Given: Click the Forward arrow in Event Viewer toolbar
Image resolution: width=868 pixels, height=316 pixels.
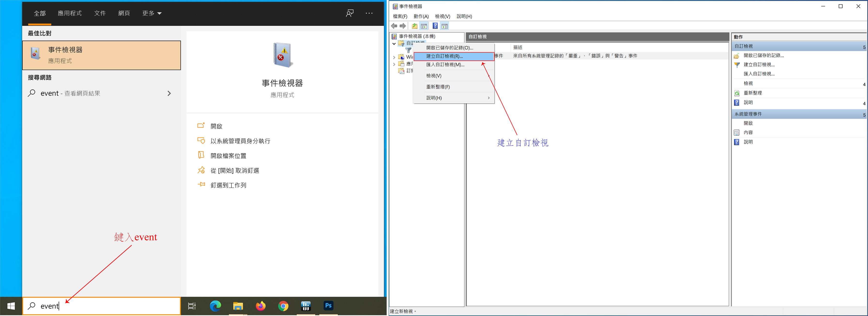Looking at the screenshot, I should (403, 26).
